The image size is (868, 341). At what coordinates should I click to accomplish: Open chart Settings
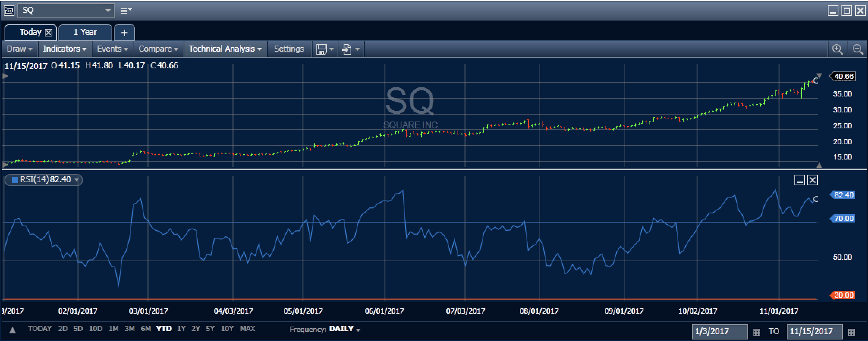tap(289, 49)
